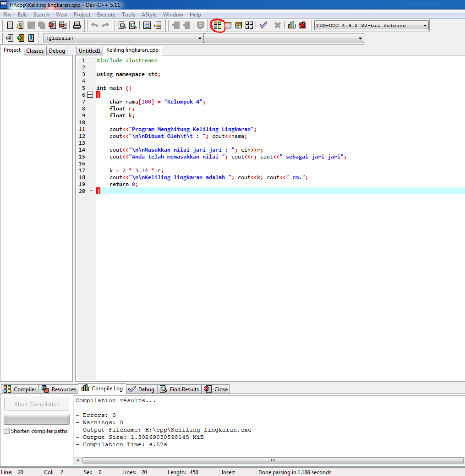Click the compilation progress bar
The image size is (465, 476).
[x=37, y=419]
